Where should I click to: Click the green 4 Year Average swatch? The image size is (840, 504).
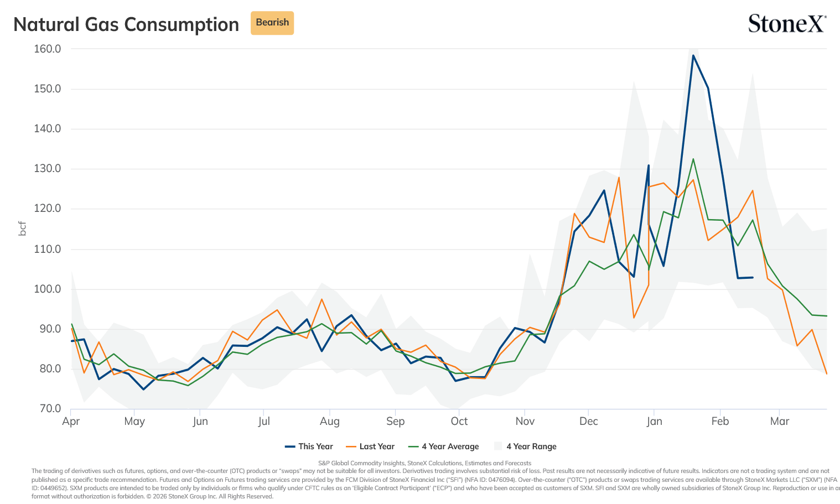click(413, 446)
